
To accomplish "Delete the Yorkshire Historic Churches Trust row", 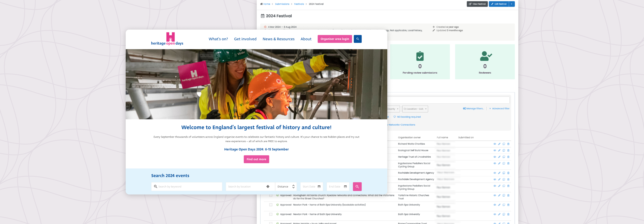I will tap(508, 196).
